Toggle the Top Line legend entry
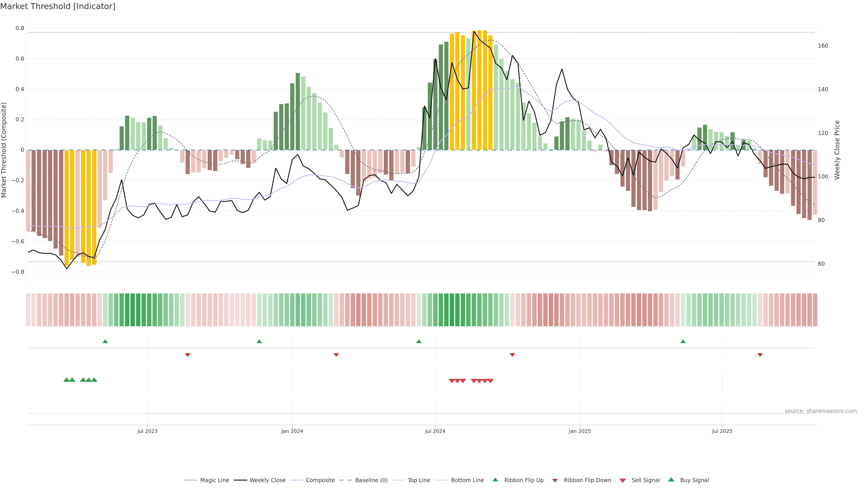868x488 pixels. click(x=419, y=480)
